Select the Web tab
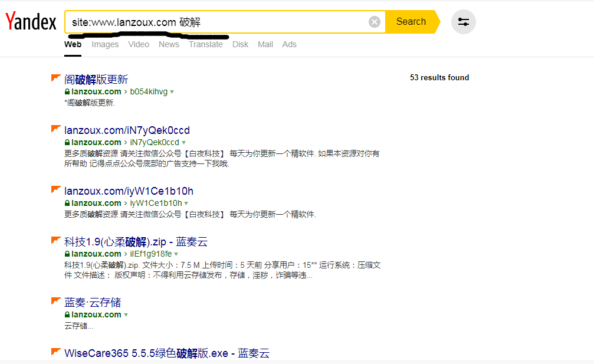 (x=73, y=44)
